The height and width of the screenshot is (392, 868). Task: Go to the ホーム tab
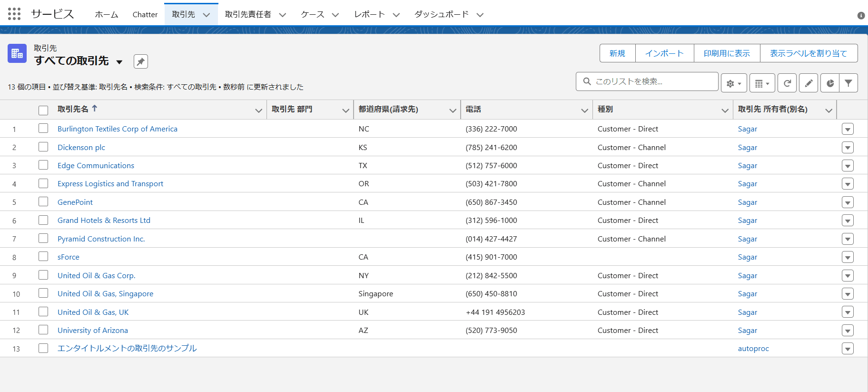106,15
